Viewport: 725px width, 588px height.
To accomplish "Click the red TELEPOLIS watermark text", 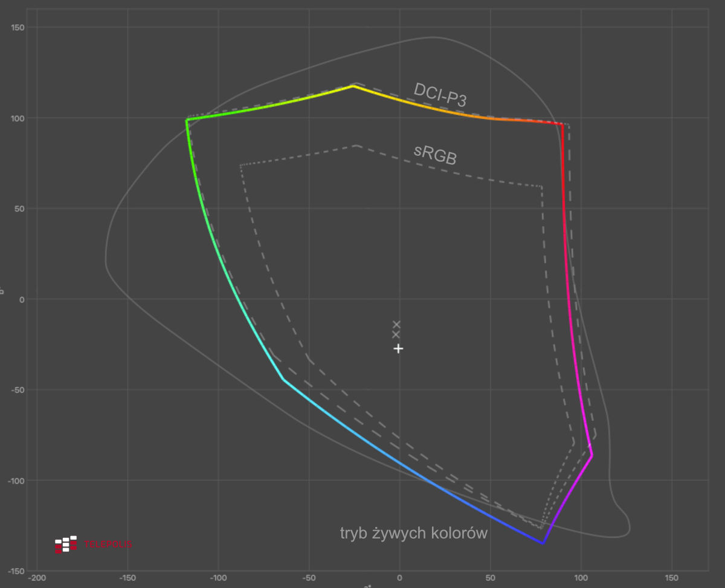I will click(x=108, y=545).
